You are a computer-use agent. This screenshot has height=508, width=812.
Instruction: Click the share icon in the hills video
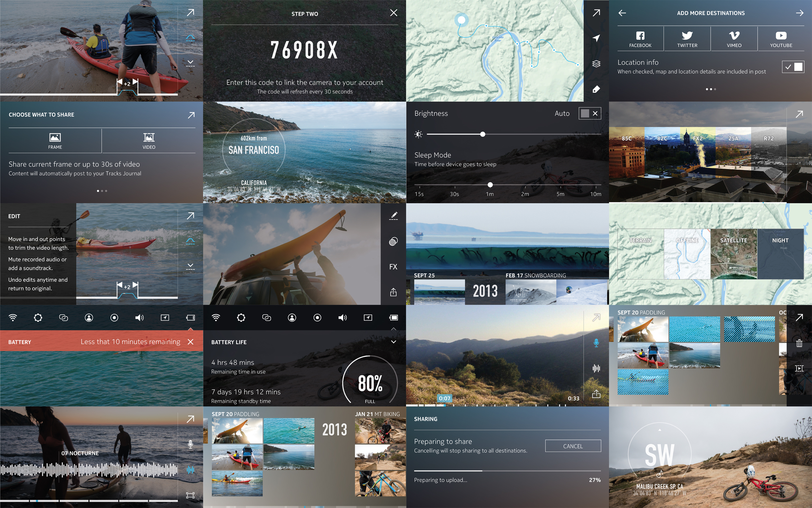(x=596, y=394)
